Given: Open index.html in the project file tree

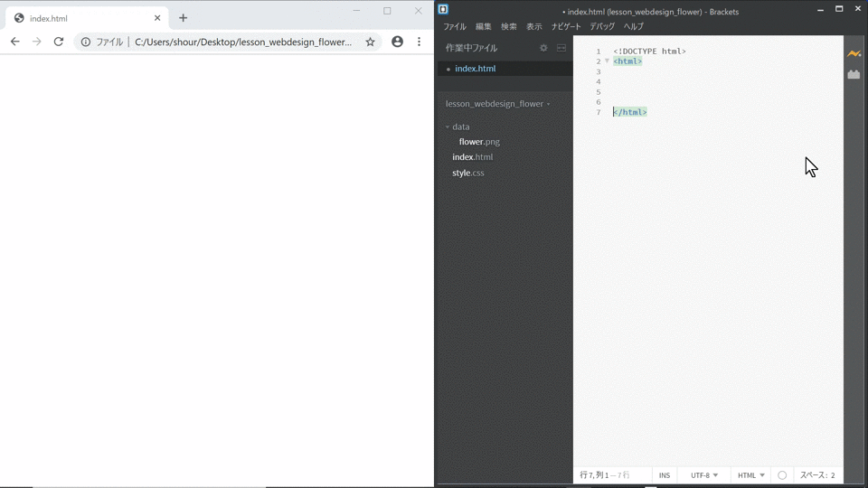Looking at the screenshot, I should (x=473, y=157).
